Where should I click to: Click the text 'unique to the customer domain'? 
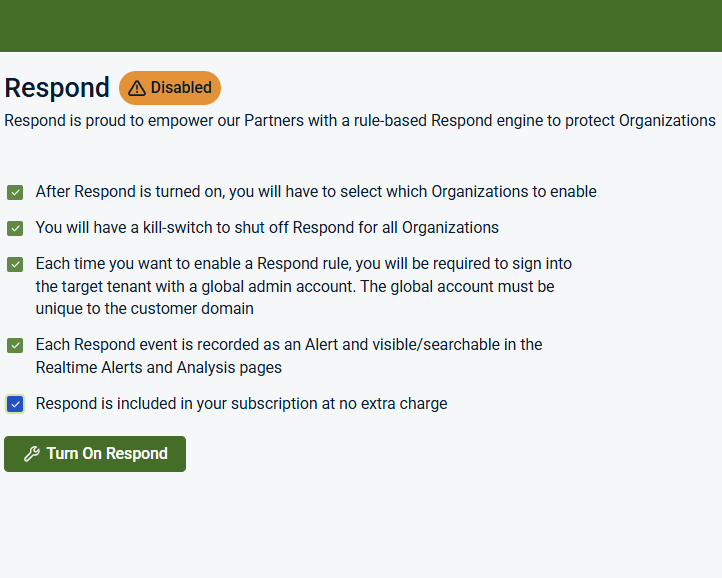point(145,309)
